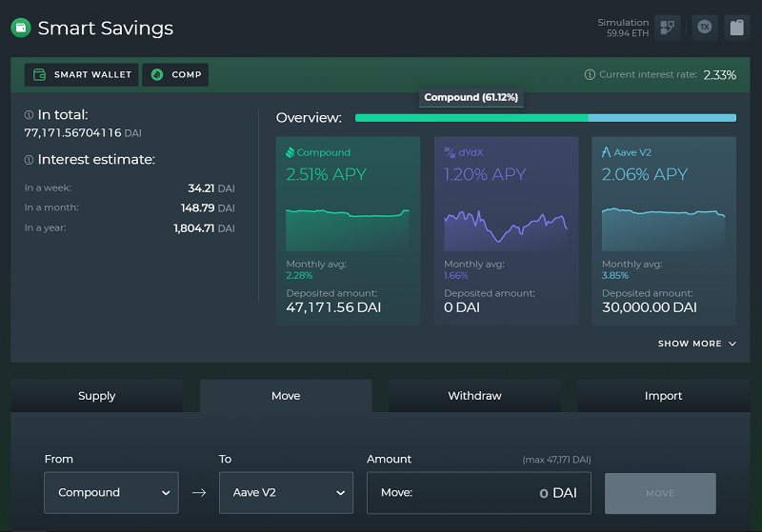Switch to the COMP option
This screenshot has height=532, width=762.
click(175, 75)
